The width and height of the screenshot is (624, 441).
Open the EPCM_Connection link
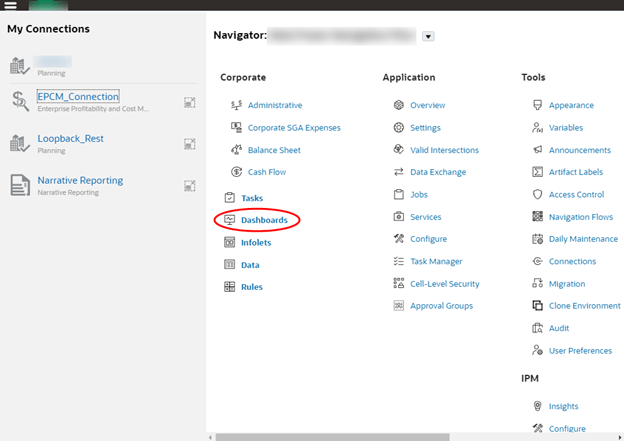78,96
